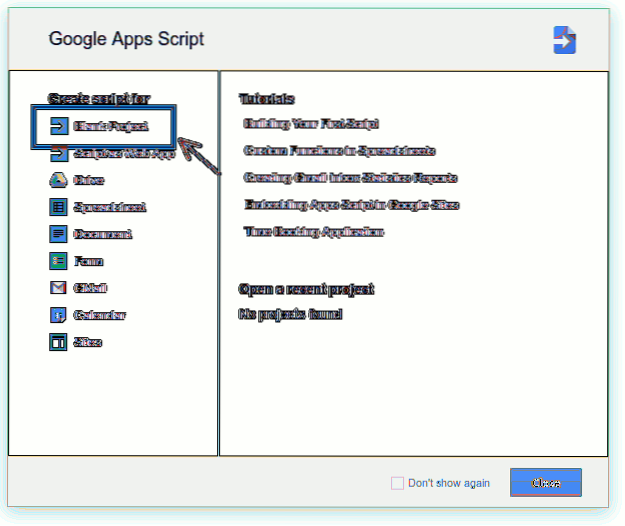Viewport: 625px width, 526px height.
Task: Select the Blank Project arrow icon
Action: [58, 127]
